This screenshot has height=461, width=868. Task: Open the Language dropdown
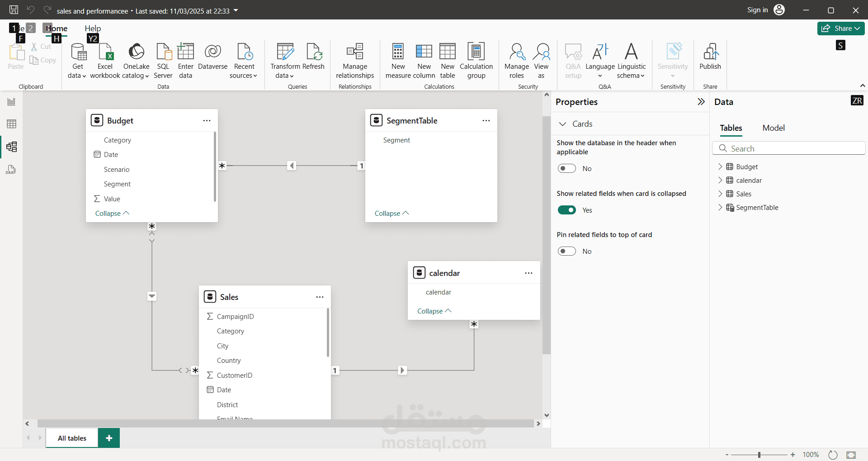coord(600,61)
